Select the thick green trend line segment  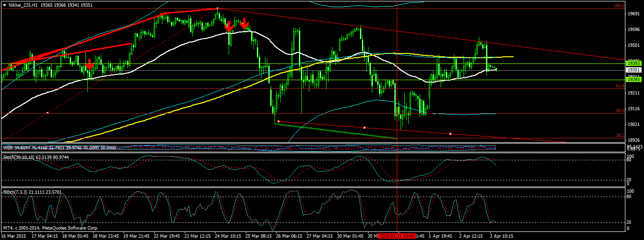pos(337,131)
